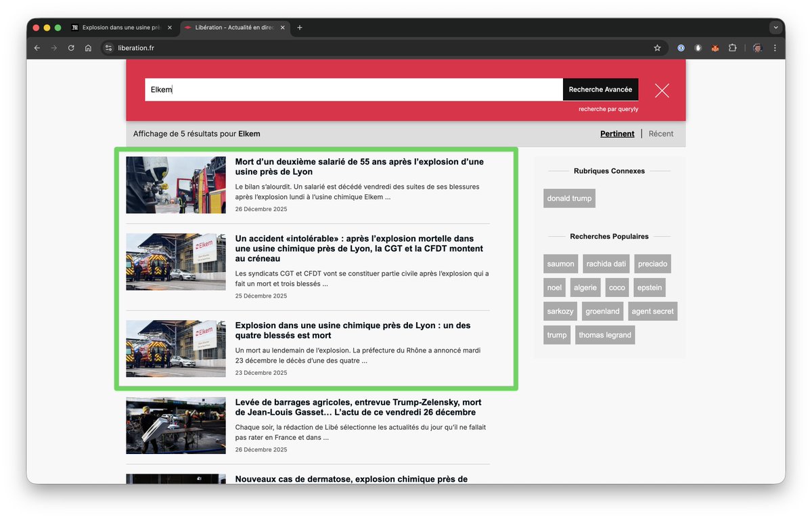
Task: Click the excerpt 'Le bilan s'alourdit' text
Action: [x=357, y=191]
